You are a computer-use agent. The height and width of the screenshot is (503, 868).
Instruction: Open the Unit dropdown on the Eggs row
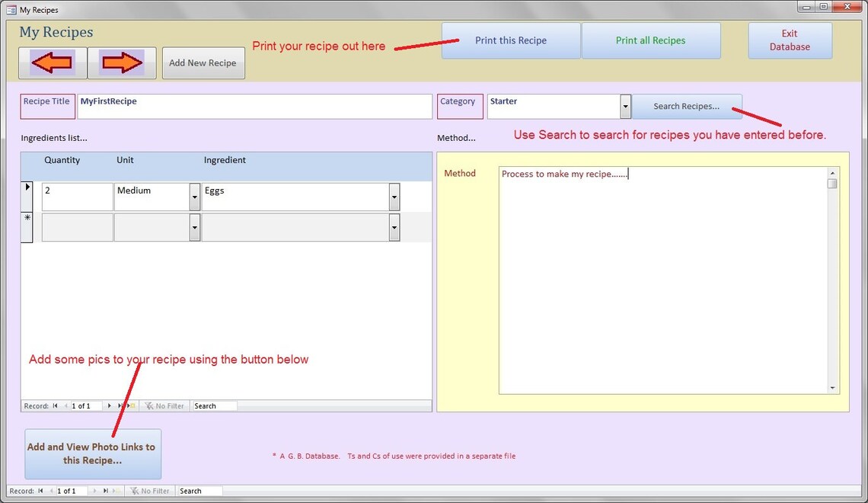point(193,197)
